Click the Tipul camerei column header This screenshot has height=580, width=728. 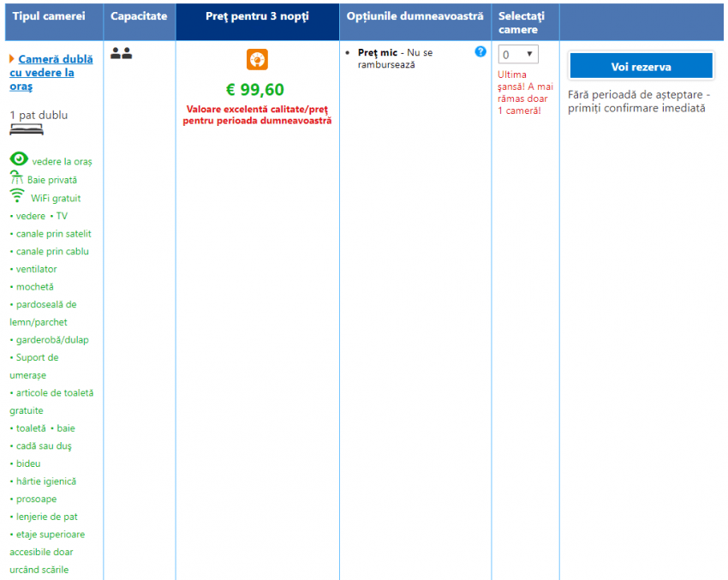(48, 17)
